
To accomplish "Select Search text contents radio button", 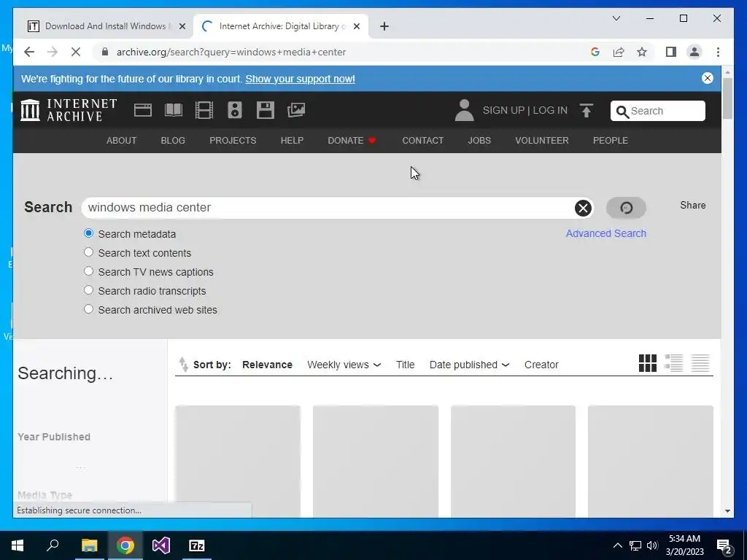I will pos(88,252).
